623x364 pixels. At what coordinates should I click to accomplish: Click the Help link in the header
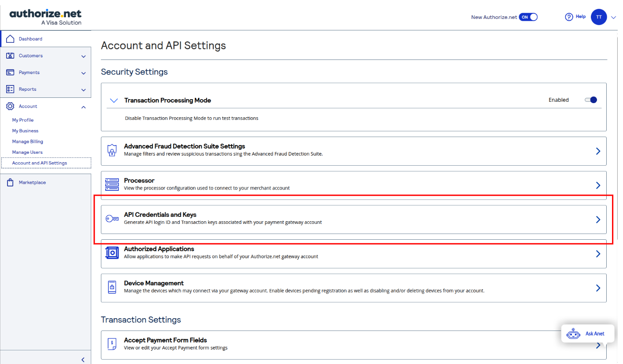tap(581, 17)
